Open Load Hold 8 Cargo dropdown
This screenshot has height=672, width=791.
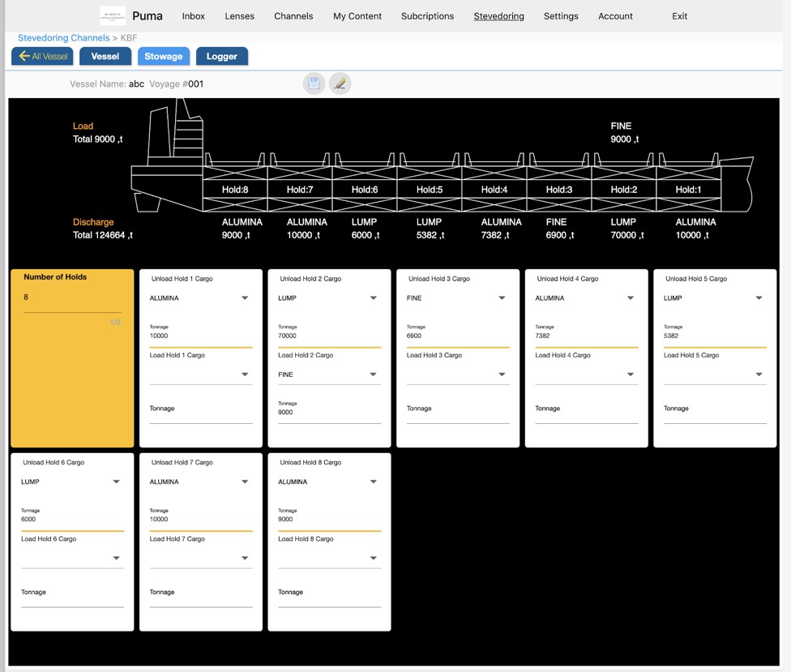pyautogui.click(x=329, y=558)
